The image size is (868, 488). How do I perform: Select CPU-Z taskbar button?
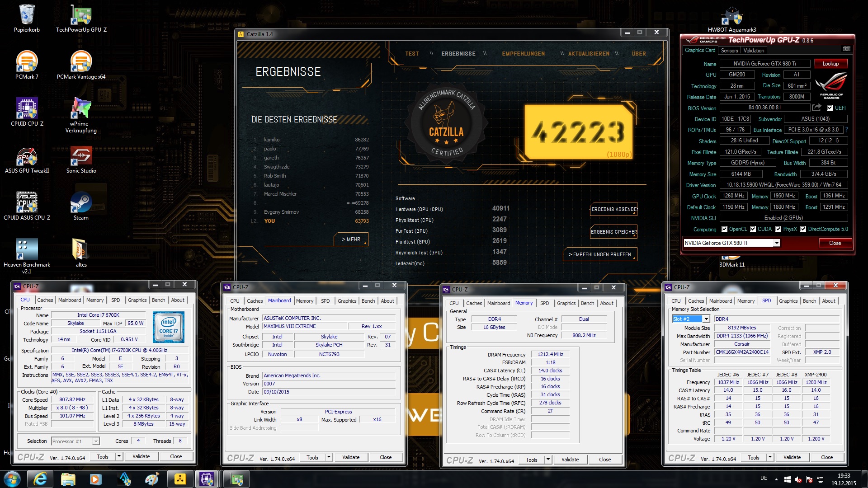pos(208,479)
